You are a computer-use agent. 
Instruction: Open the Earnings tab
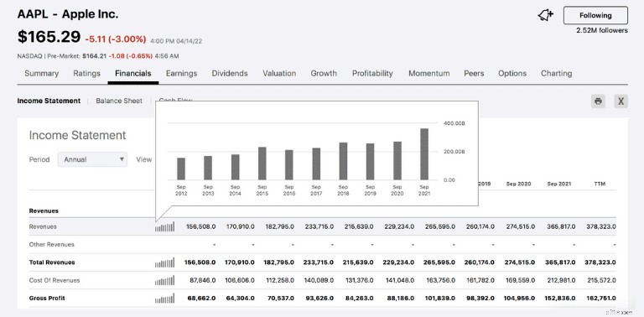[181, 74]
